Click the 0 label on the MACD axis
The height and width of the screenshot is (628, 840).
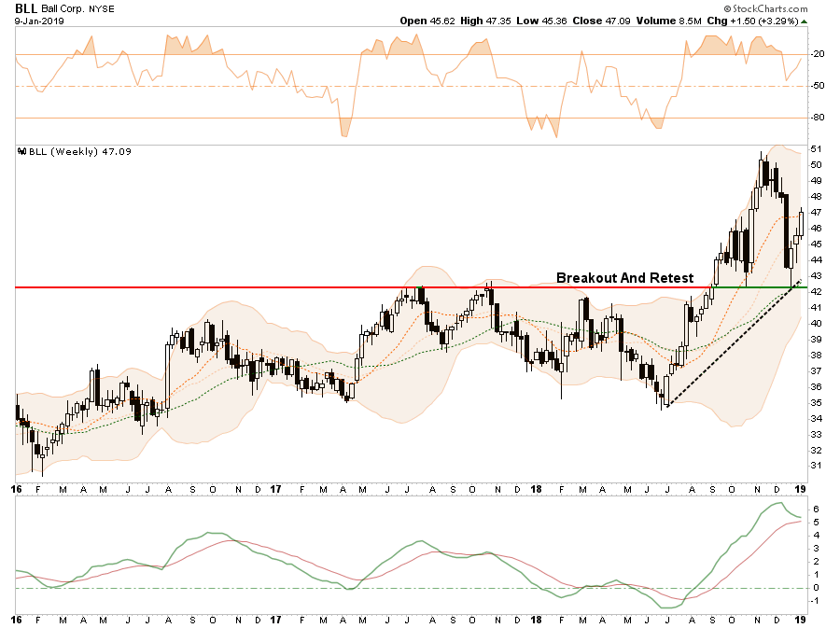tap(816, 587)
